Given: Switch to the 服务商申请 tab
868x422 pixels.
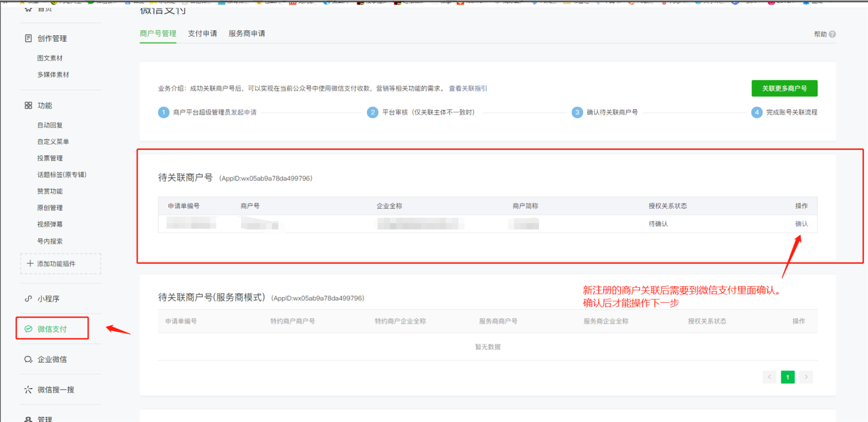Looking at the screenshot, I should [247, 34].
